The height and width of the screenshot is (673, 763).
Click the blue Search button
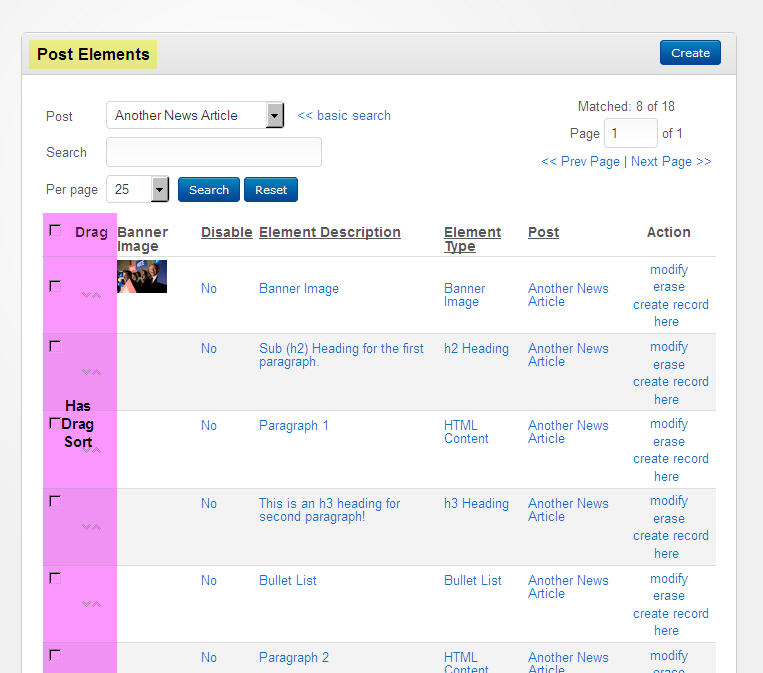point(208,190)
